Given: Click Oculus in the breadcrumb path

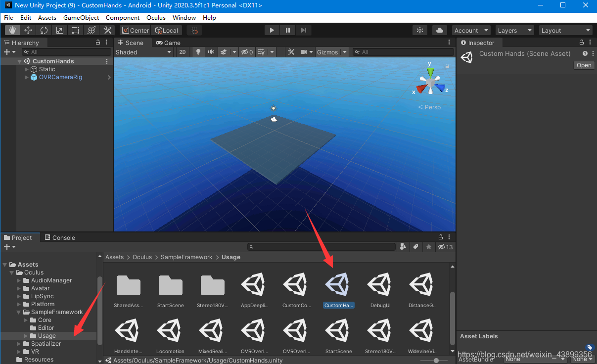Looking at the screenshot, I should 142,257.
